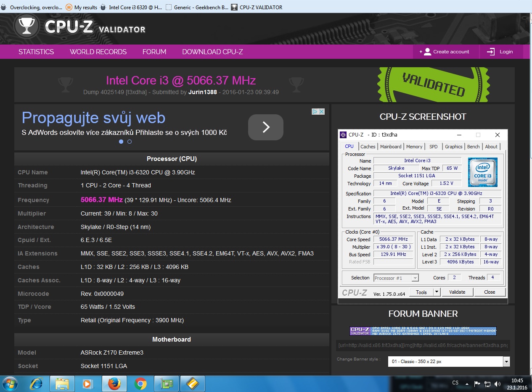
Task: Close the ad with the X icon
Action: [321, 111]
